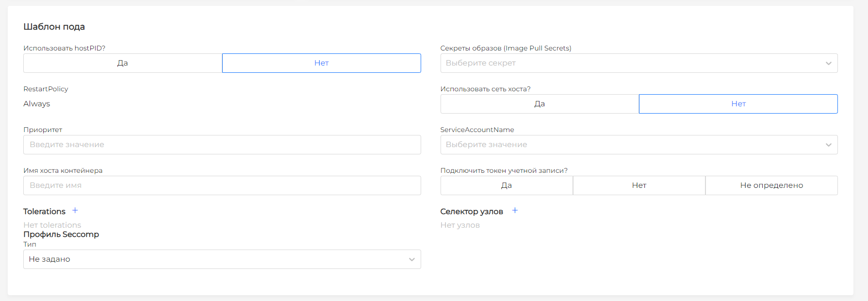Click chevron arrow in Image Pull Secrets field
Image resolution: width=868 pixels, height=301 pixels.
point(828,63)
